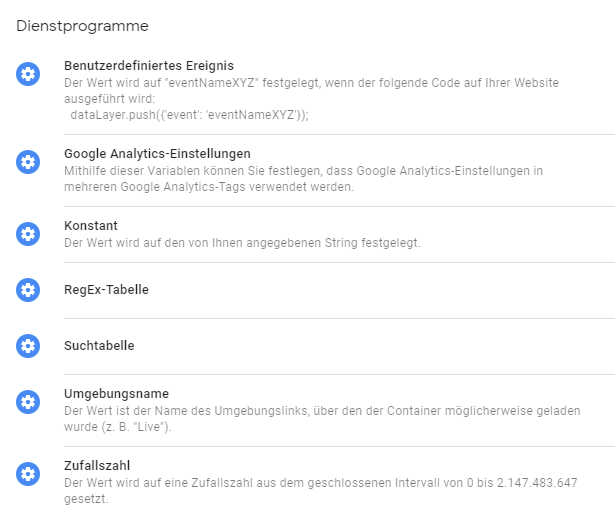This screenshot has width=615, height=516.
Task: Select the Umgebungsname variable title
Action: pos(116,394)
